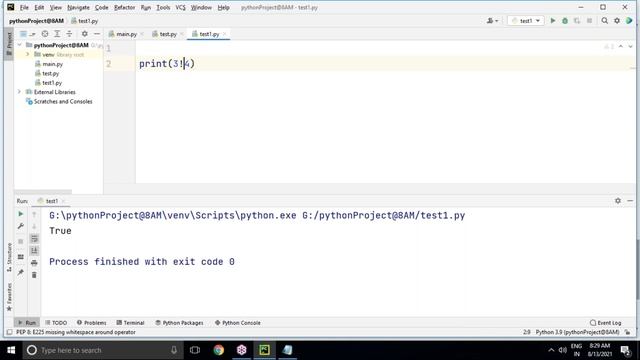Open project panel options gear
Viewport: 640px width, 360px height.
click(x=84, y=34)
